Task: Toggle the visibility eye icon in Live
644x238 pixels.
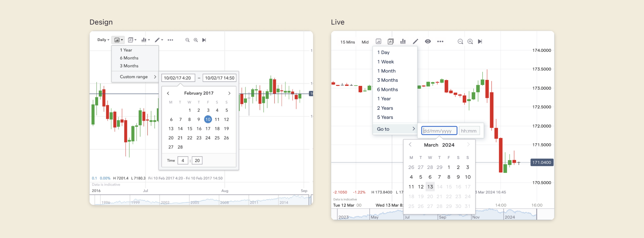Action: tap(428, 41)
